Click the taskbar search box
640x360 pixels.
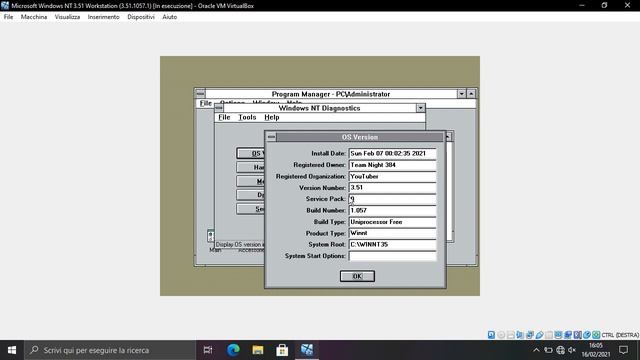110,350
